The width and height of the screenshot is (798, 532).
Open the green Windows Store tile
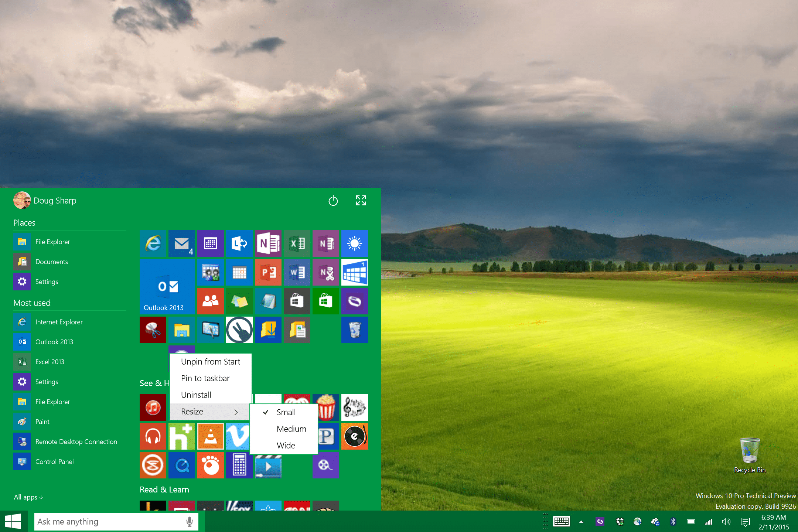coord(326,301)
